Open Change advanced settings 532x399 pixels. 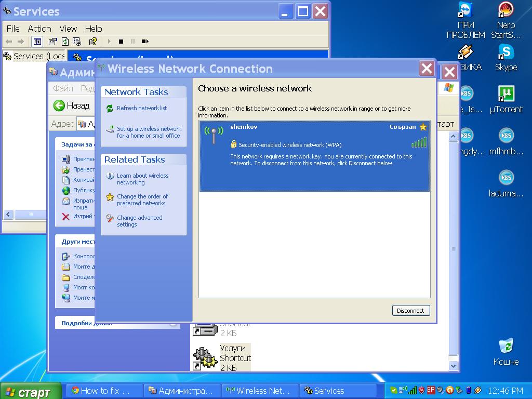139,221
